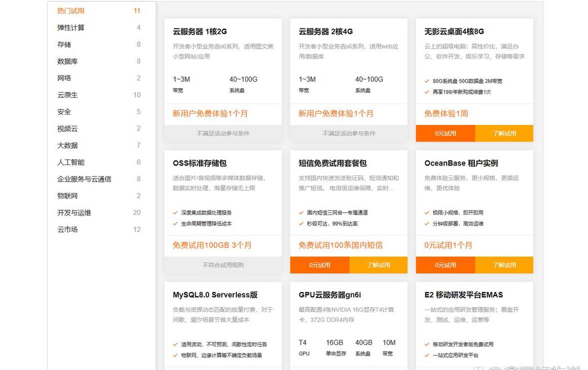
Task: Click the 免费试用100条国内短信 text
Action: pyautogui.click(x=340, y=245)
